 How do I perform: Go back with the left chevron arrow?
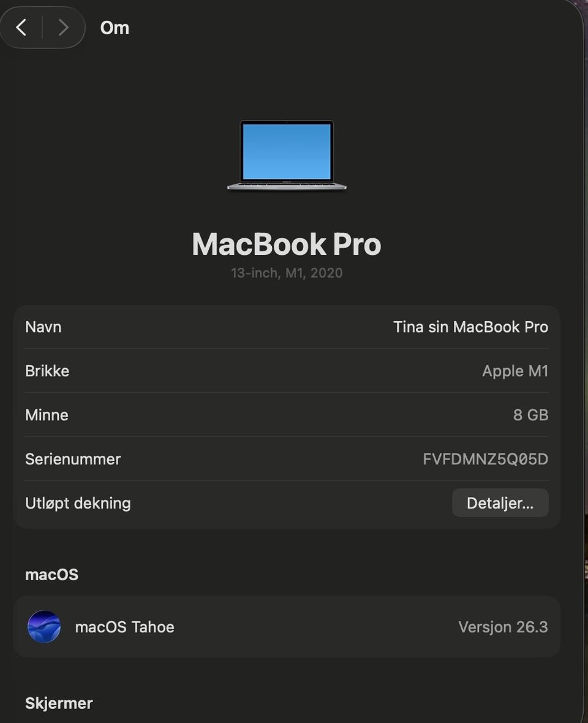[x=21, y=28]
